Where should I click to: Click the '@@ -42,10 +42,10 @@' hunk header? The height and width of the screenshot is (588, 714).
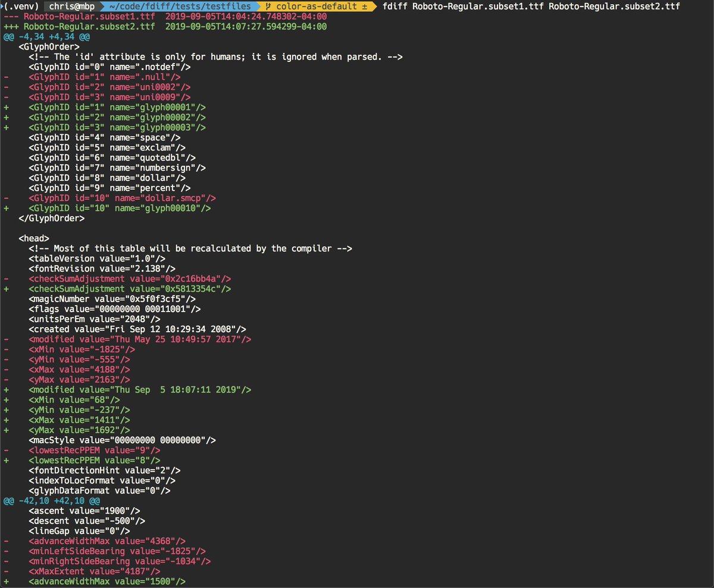click(x=51, y=502)
